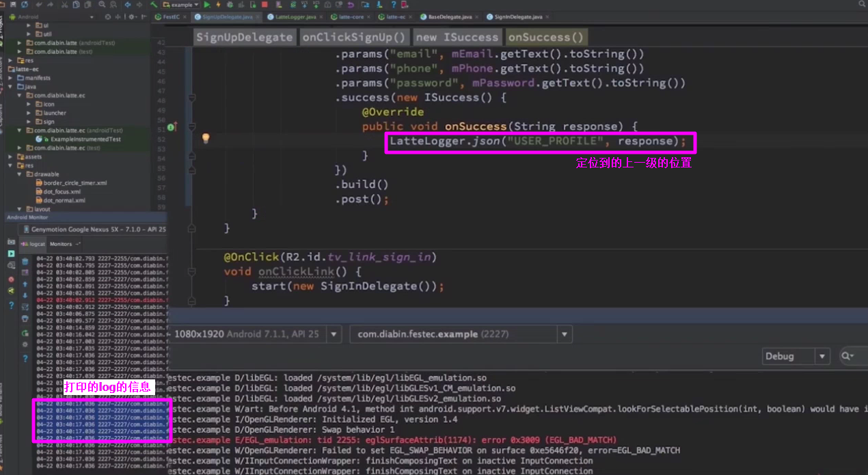868x475 pixels.
Task: Switch to the latte-ec editor tab
Action: (x=394, y=16)
